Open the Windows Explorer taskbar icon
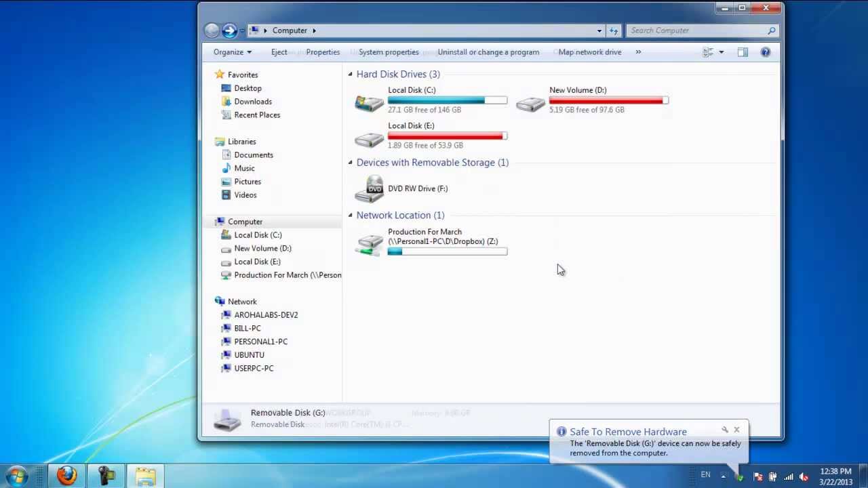The image size is (868, 488). click(145, 476)
